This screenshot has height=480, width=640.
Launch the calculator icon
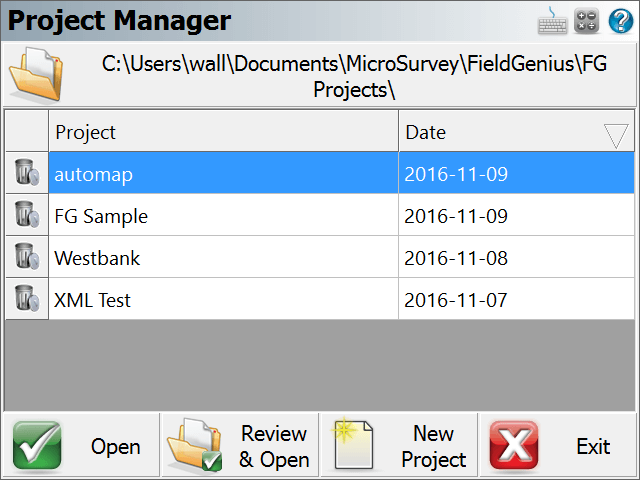587,21
